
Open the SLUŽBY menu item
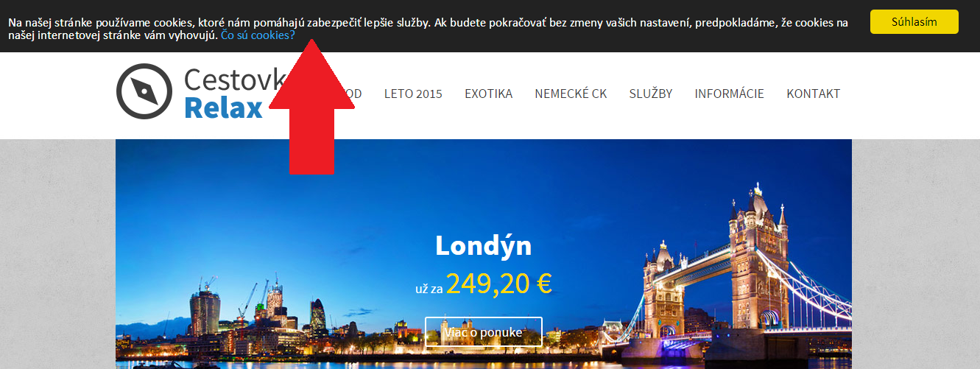coord(651,94)
